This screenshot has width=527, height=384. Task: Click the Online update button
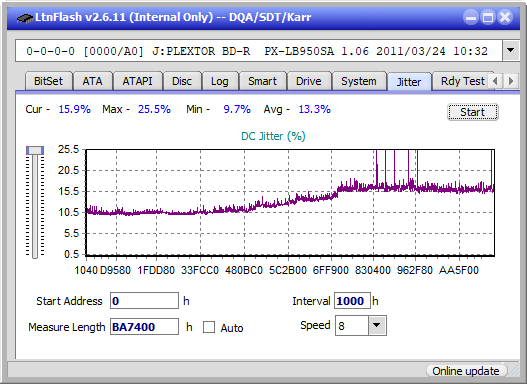point(465,371)
